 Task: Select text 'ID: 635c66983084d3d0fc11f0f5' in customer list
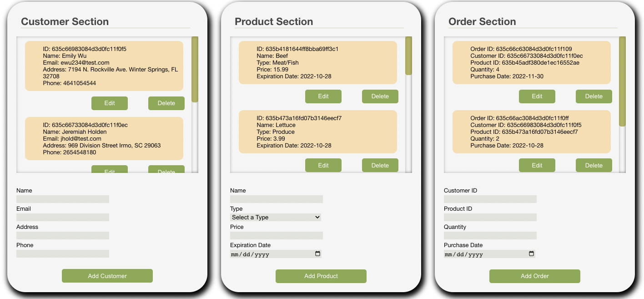tap(85, 49)
